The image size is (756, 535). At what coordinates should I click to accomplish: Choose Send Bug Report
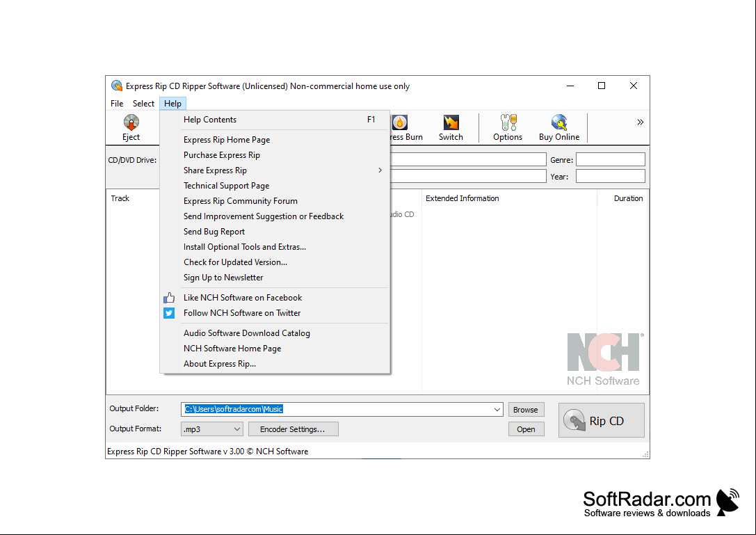tap(275, 232)
